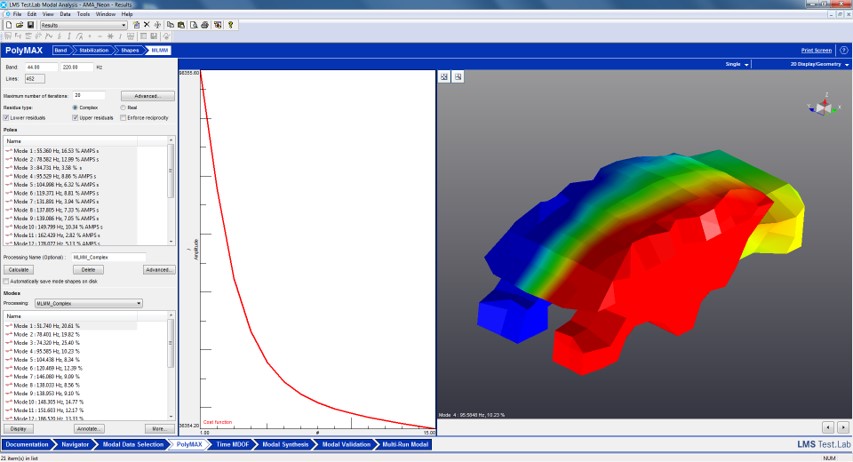Click next arrow button below the geometry display
Image resolution: width=853 pixels, height=462 pixels.
[x=843, y=428]
